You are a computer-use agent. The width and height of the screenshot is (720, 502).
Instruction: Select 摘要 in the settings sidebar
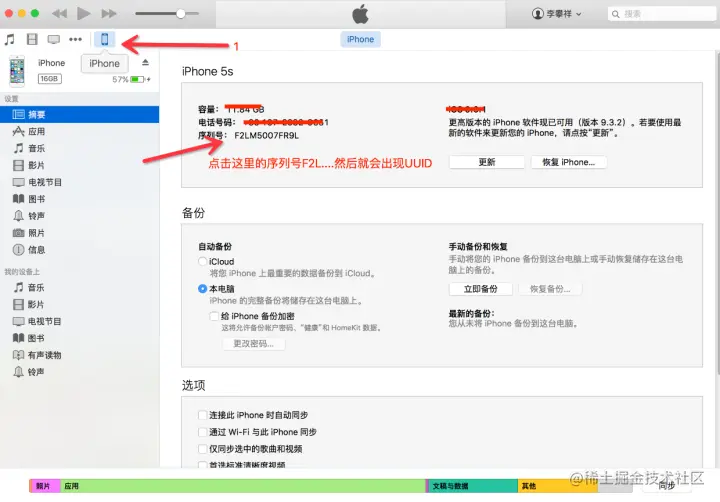tap(79, 114)
